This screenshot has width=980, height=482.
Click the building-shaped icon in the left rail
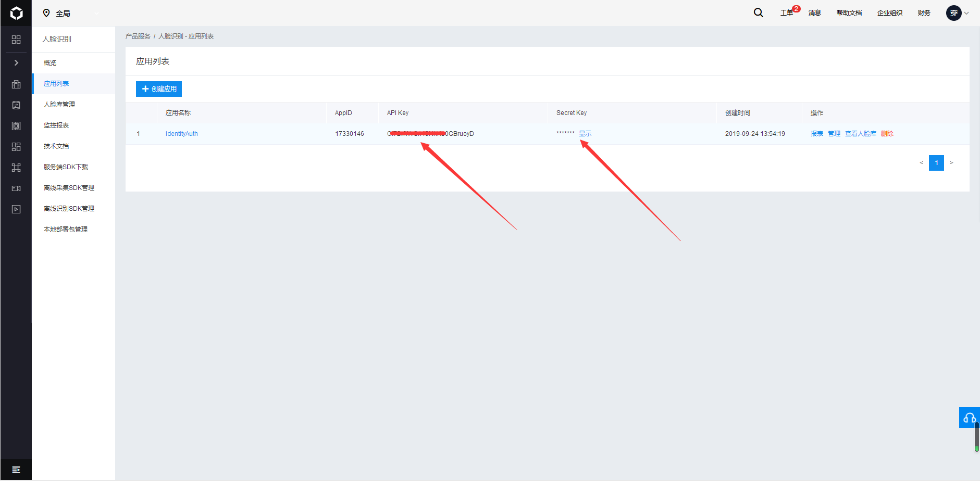16,84
